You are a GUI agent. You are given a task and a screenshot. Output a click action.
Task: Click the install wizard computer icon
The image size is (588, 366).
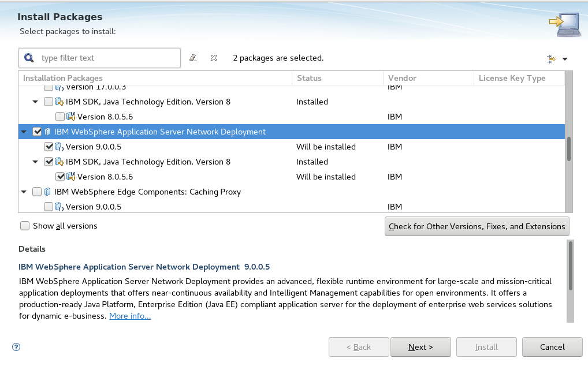point(565,24)
